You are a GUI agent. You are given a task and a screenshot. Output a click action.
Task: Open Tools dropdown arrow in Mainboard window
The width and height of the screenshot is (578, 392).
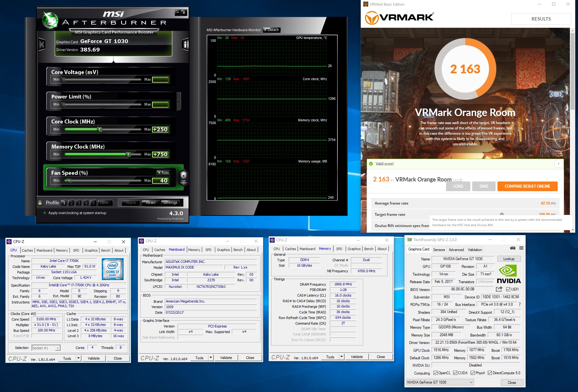211,358
